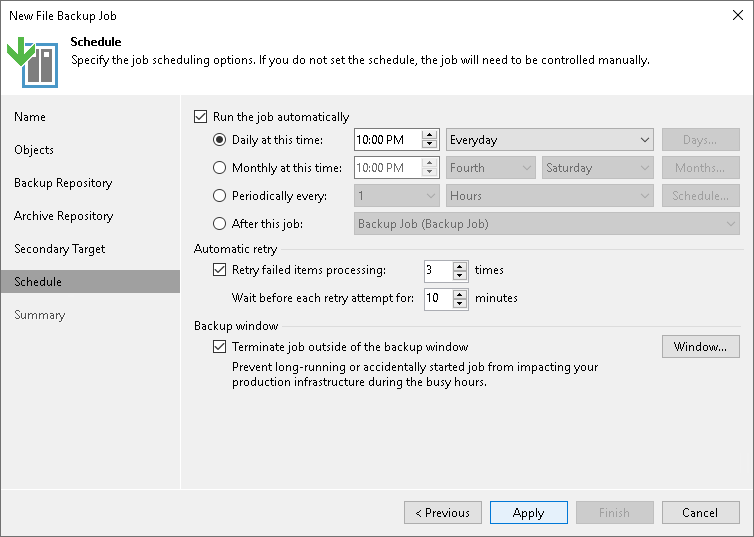This screenshot has width=754, height=537.
Task: Increase daily time with up spinner arrow
Action: point(430,135)
